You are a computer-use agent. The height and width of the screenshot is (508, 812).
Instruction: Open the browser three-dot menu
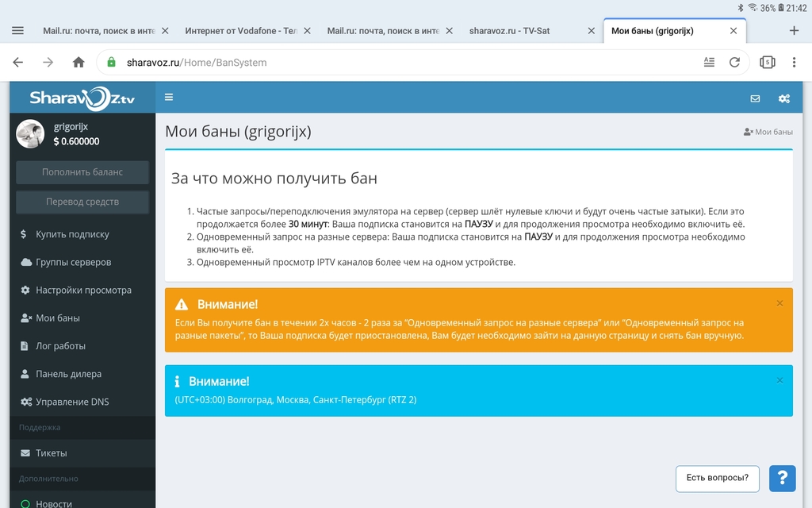[794, 62]
